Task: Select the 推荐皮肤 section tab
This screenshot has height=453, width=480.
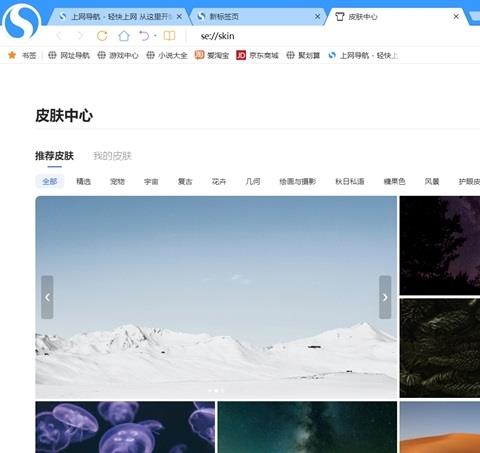Action: 54,156
